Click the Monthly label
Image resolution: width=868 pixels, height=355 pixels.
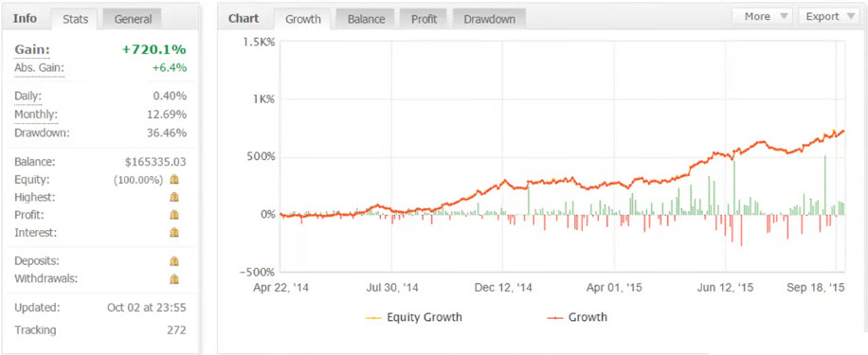point(35,115)
